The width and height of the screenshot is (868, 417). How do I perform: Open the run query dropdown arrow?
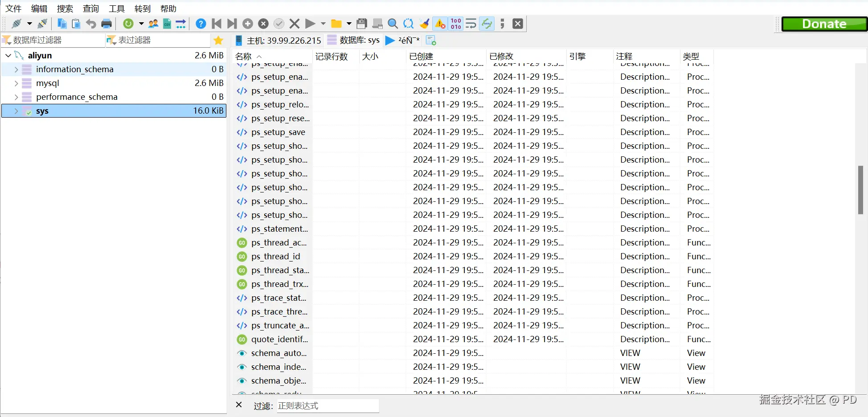[323, 24]
